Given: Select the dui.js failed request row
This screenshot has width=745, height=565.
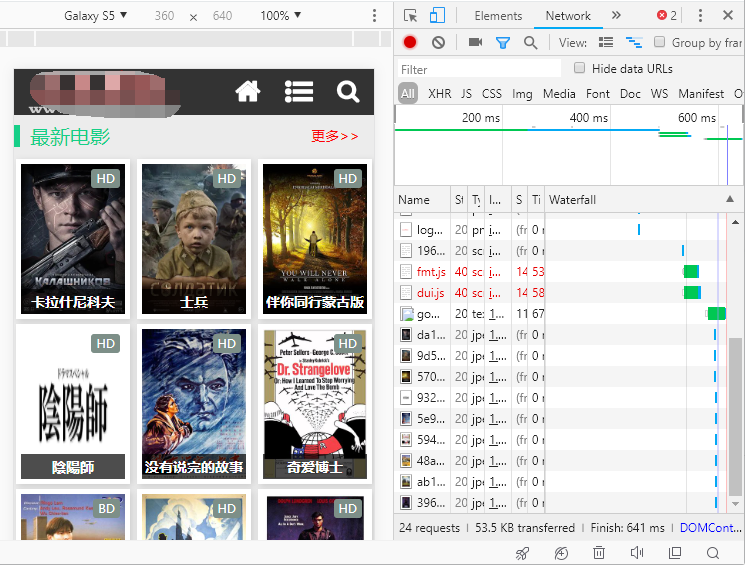Looking at the screenshot, I should coord(561,293).
